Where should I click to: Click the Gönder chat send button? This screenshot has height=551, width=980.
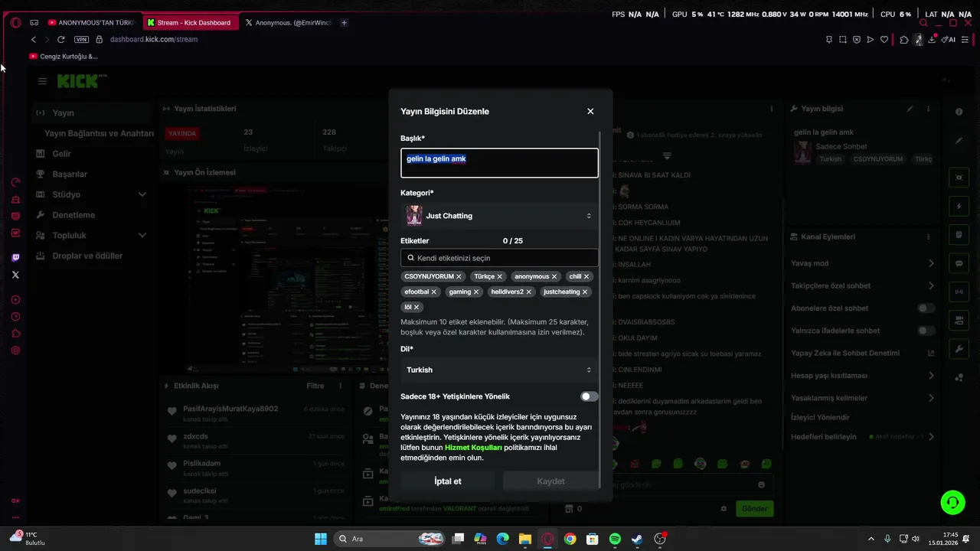(754, 509)
